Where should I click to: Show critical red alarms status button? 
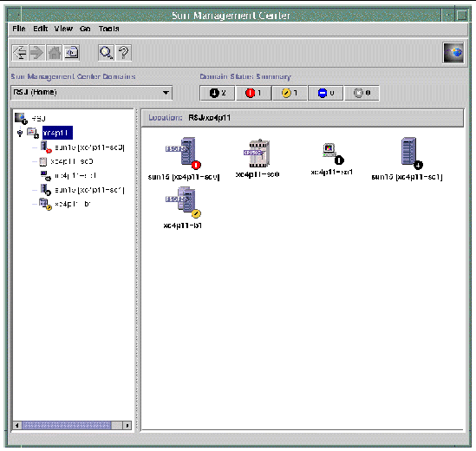point(253,93)
